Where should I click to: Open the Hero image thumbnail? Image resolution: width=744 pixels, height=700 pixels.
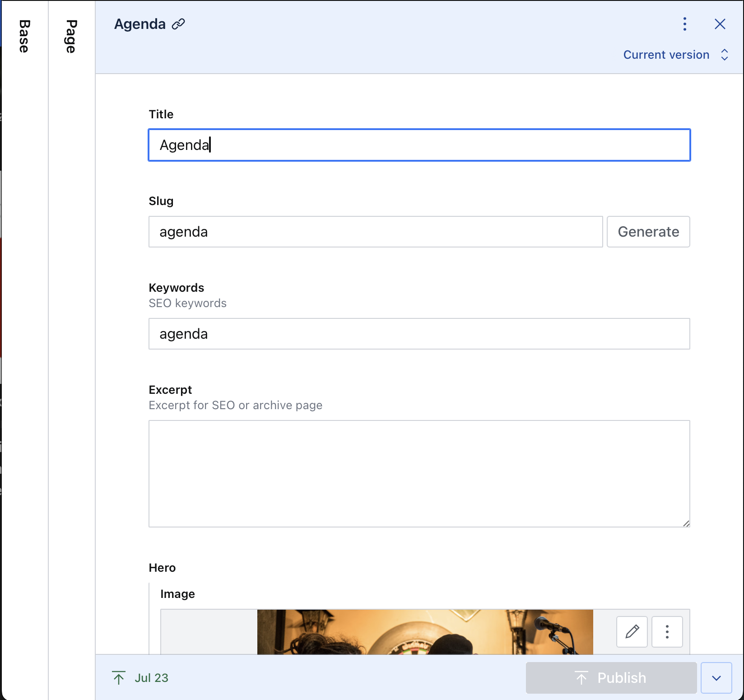(425, 632)
